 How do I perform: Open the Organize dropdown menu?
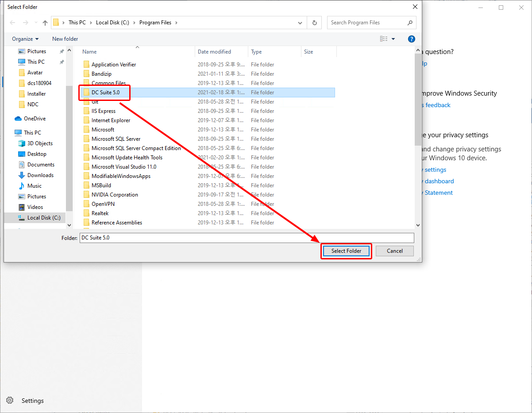click(x=24, y=39)
